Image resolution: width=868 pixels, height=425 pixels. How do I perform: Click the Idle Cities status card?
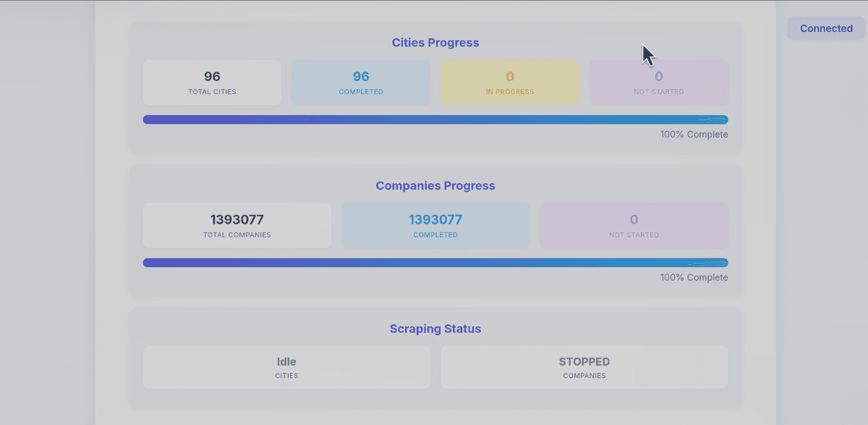(x=286, y=367)
